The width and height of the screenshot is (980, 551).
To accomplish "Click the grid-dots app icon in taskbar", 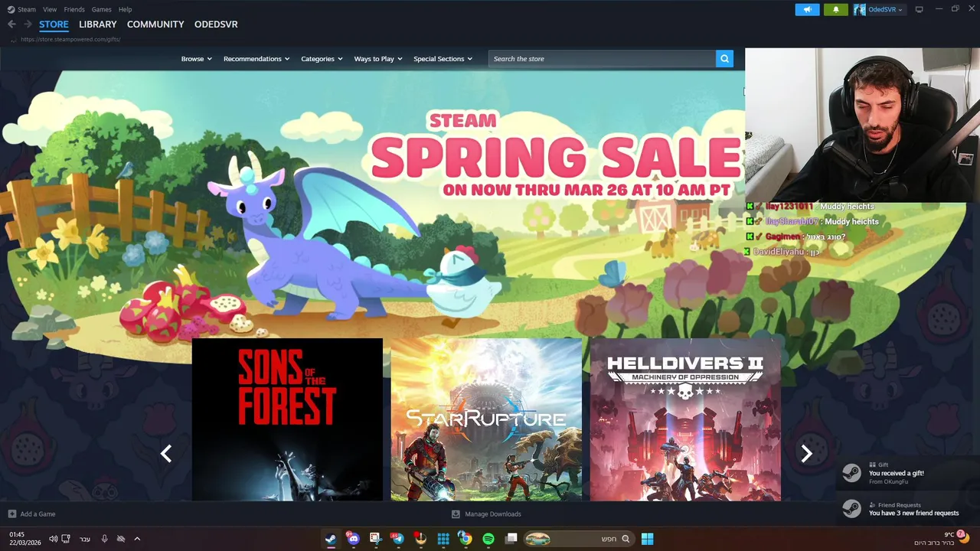I will [x=443, y=539].
